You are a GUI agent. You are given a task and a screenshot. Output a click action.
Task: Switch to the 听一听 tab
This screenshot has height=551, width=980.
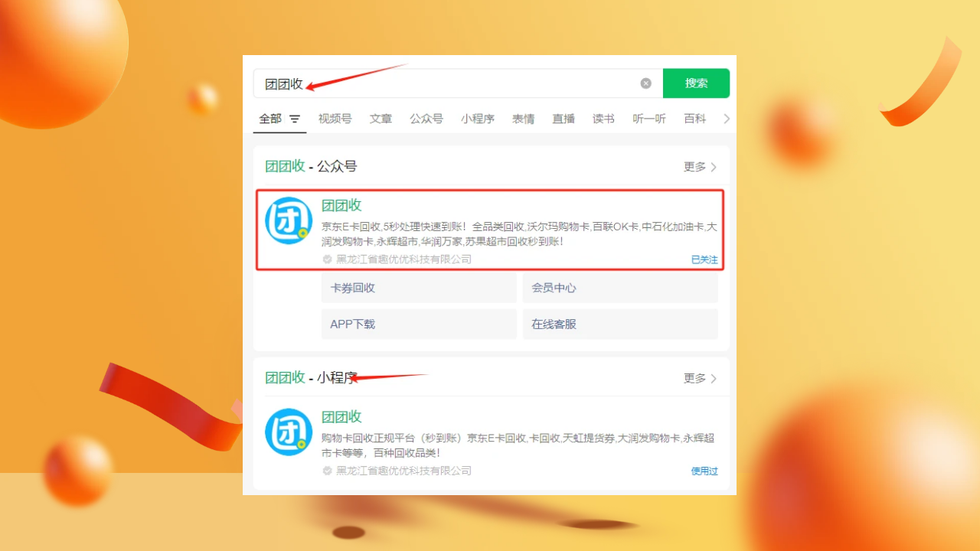[649, 119]
